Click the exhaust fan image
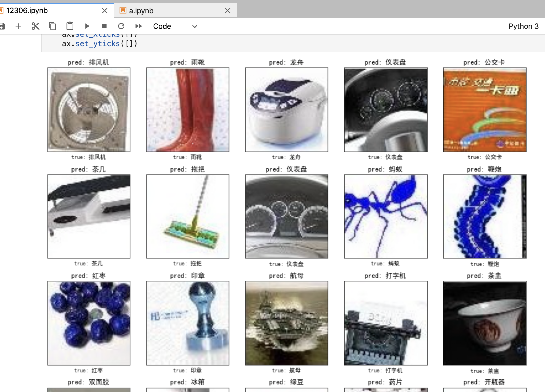Viewport: 545px width, 392px height. click(x=89, y=110)
